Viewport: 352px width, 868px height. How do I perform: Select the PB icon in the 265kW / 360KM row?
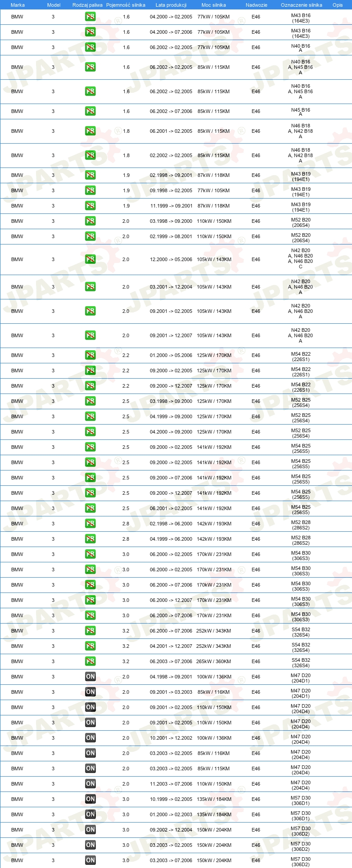[90, 662]
